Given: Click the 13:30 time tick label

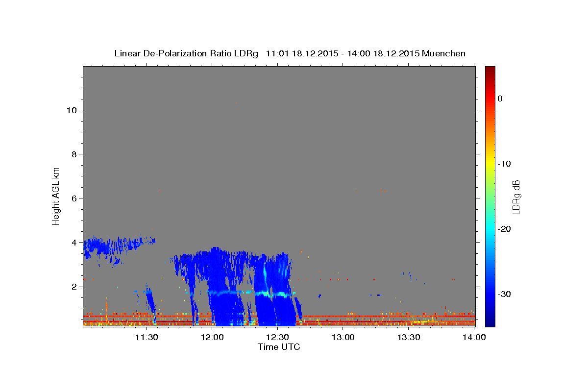Looking at the screenshot, I should 409,337.
